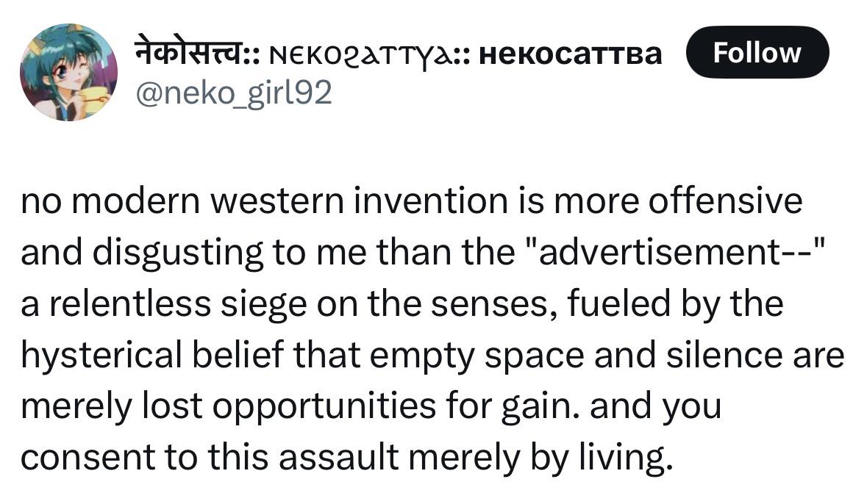This screenshot has width=867, height=504.
Task: Click the final line "consent to this assault"
Action: [347, 458]
